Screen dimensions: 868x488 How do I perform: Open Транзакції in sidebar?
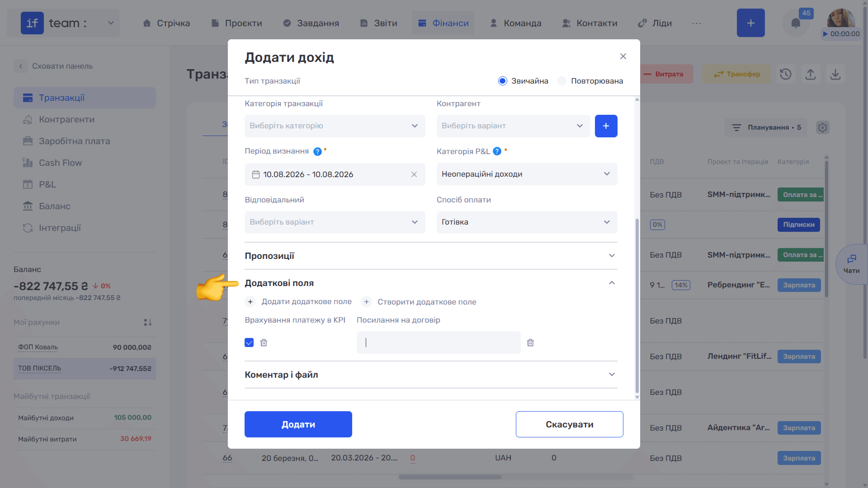tap(85, 98)
